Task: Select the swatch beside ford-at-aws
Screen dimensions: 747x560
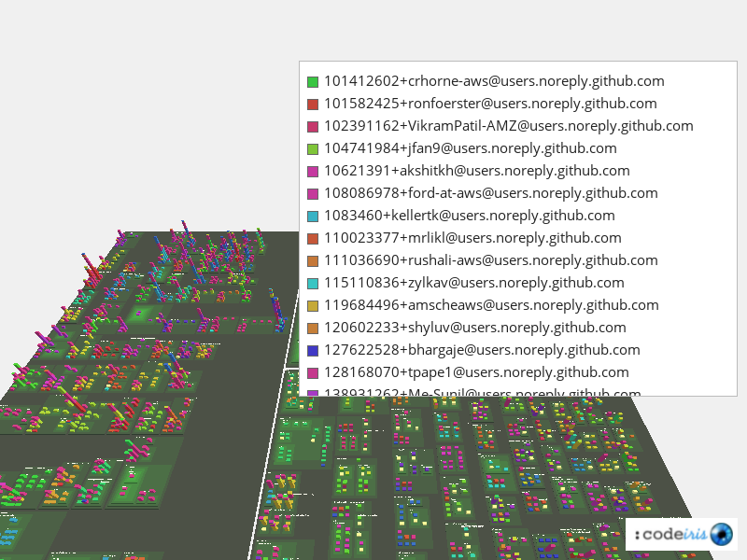Action: (313, 194)
